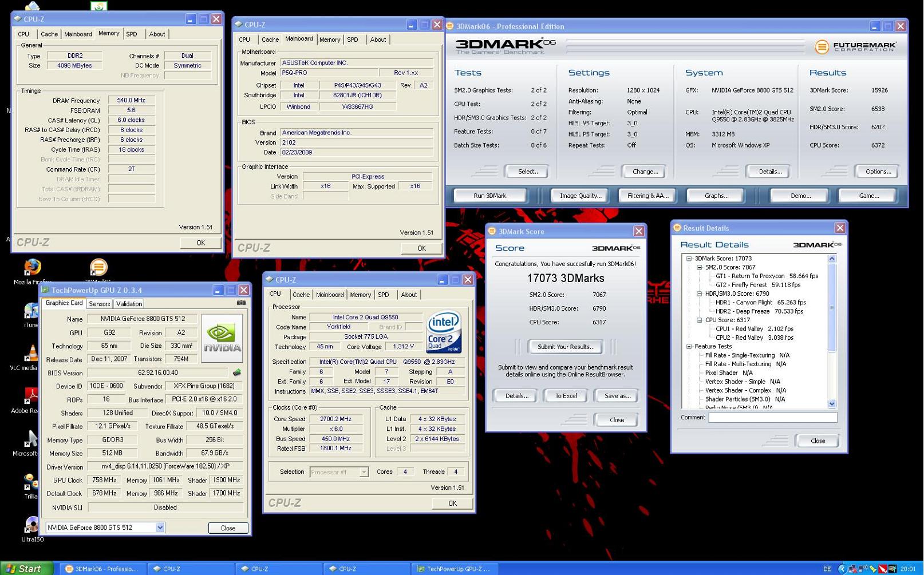Launch the UltraISO desktop shortcut
The image size is (924, 575).
point(32,525)
